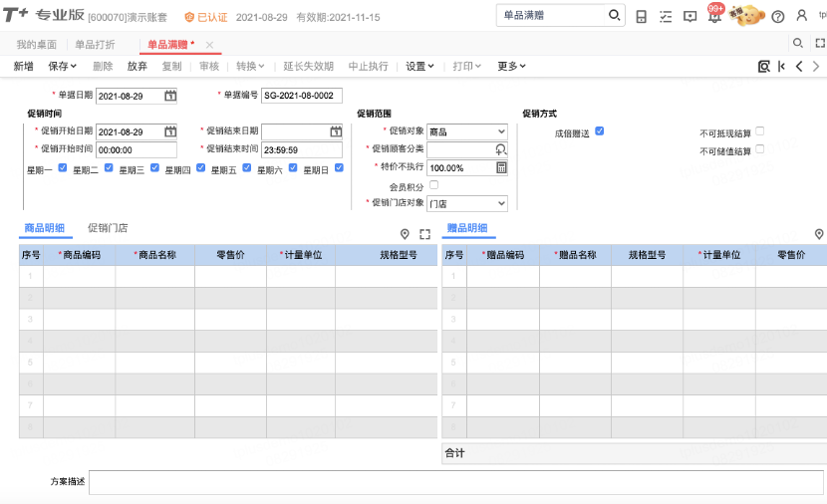Image resolution: width=827 pixels, height=504 pixels.
Task: Open the task checklist icon in top bar
Action: (666, 17)
